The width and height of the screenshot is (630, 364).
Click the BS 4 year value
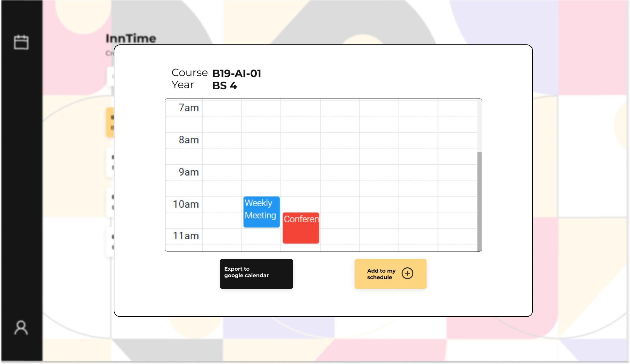pos(224,86)
